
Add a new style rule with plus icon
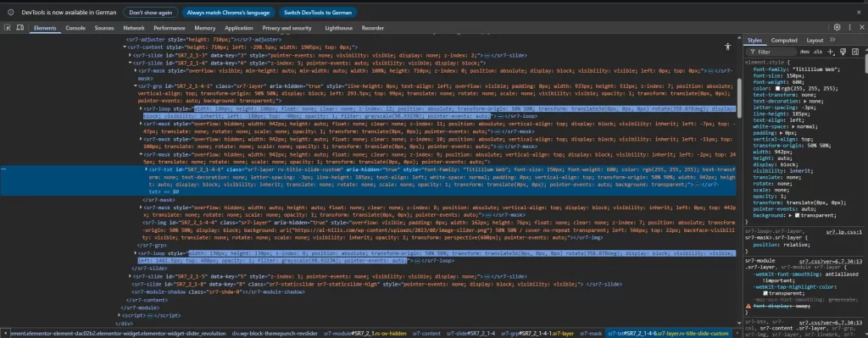[831, 52]
